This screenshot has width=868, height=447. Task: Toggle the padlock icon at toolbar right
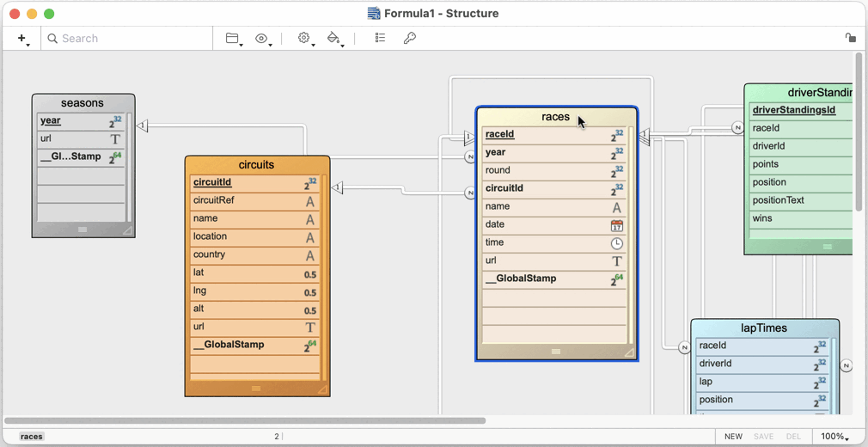pos(850,38)
